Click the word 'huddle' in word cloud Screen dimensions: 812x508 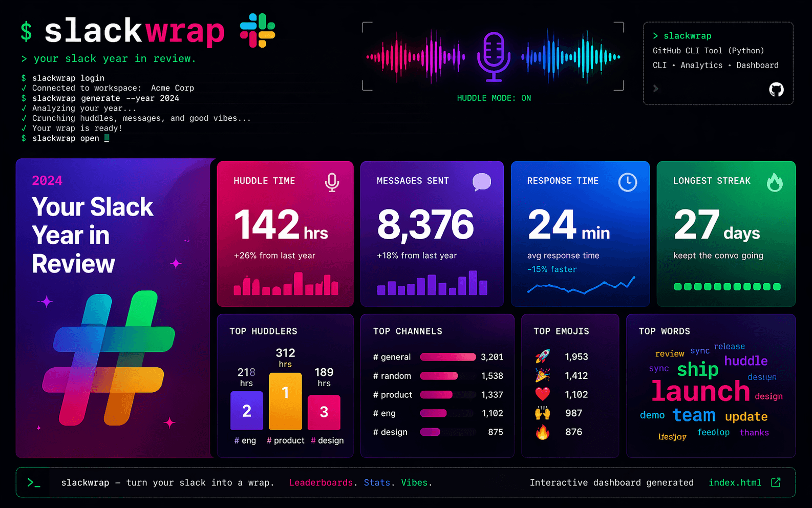(x=746, y=361)
